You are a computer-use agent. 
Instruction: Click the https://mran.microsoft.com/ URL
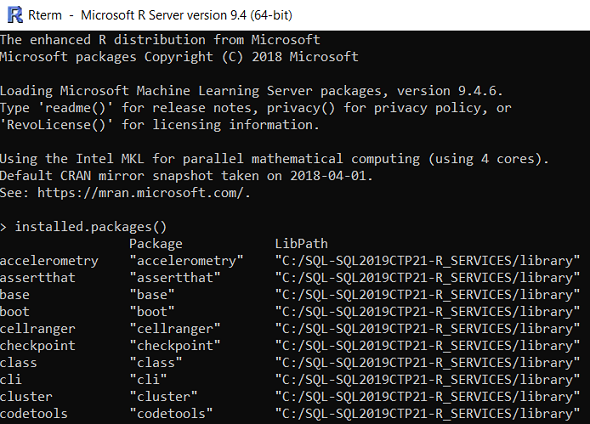click(x=140, y=193)
